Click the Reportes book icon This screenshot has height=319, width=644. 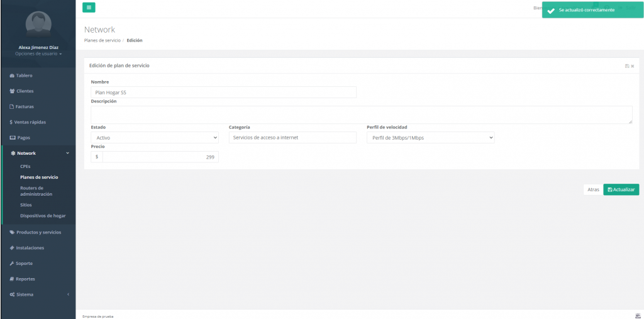point(12,279)
